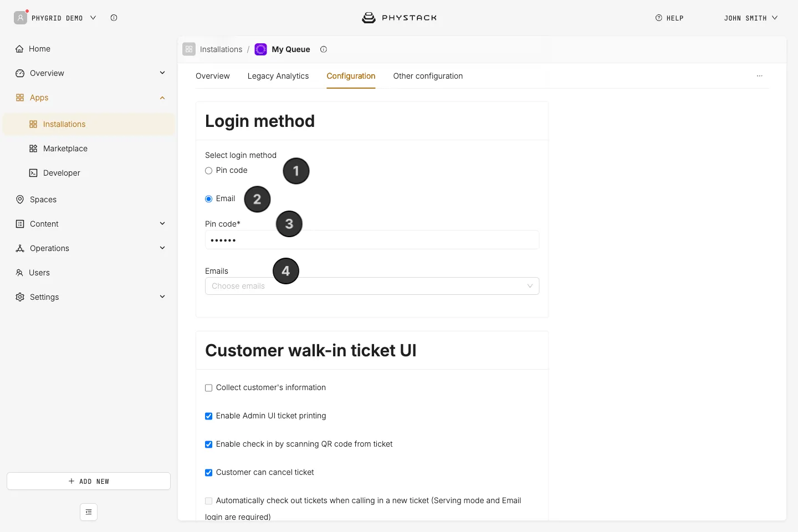
Task: Click the Phystack logo in the header
Action: point(399,18)
